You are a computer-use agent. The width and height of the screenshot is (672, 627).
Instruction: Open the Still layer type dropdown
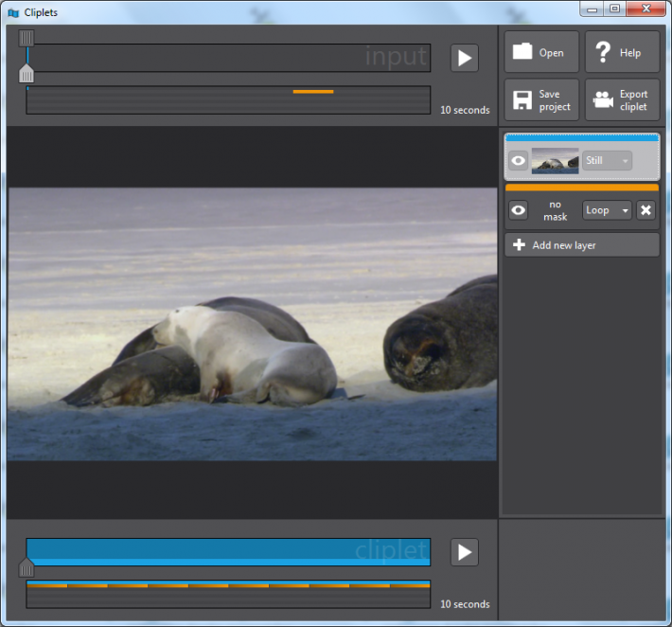[607, 161]
